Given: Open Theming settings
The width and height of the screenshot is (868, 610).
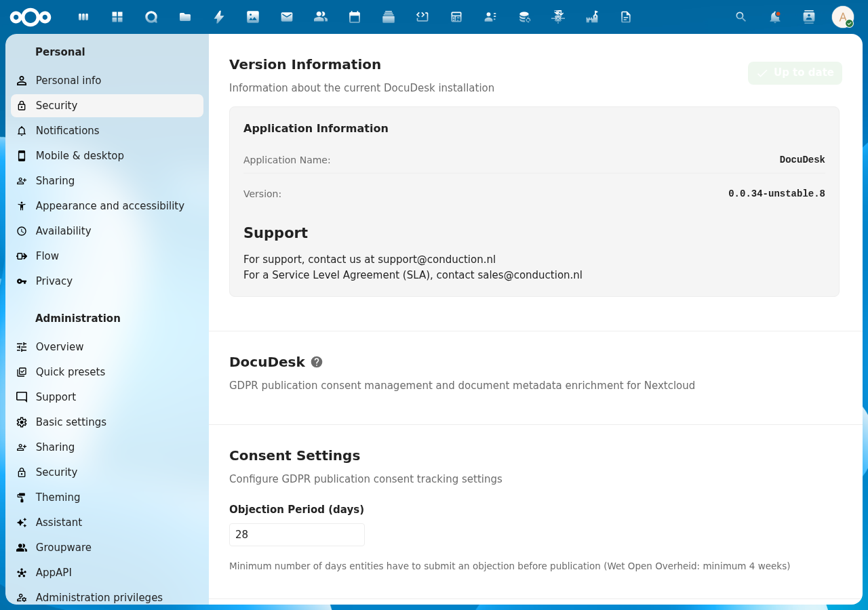Looking at the screenshot, I should point(107,497).
